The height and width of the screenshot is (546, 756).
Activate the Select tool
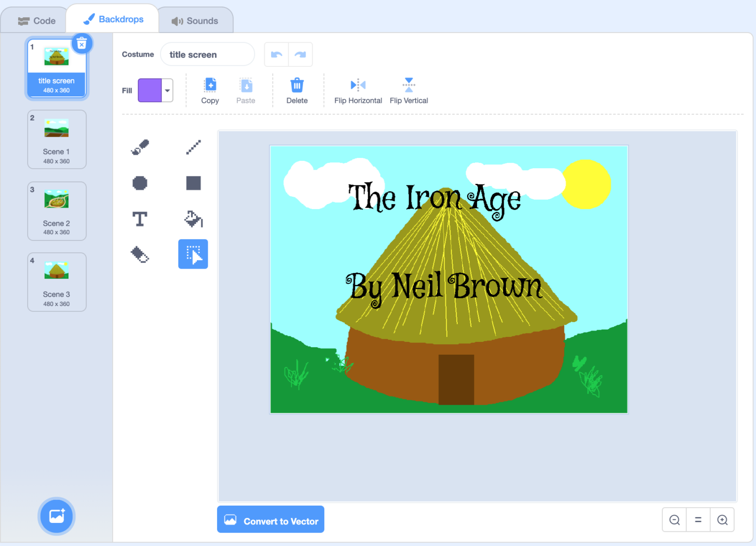(193, 254)
